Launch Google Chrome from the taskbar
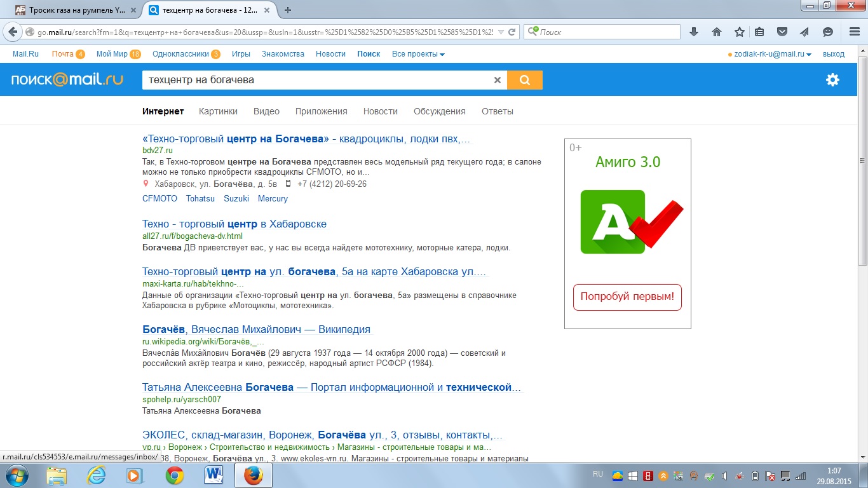868x488 pixels. pyautogui.click(x=175, y=475)
